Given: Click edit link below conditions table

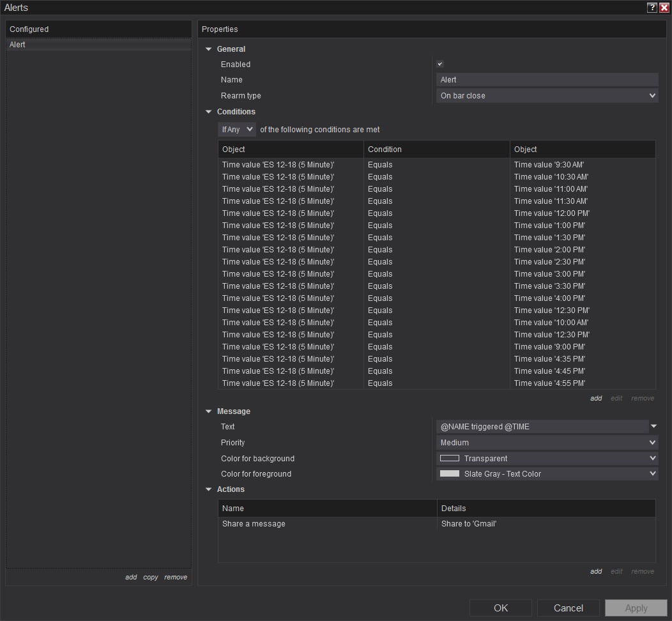Looking at the screenshot, I should click(x=616, y=399).
